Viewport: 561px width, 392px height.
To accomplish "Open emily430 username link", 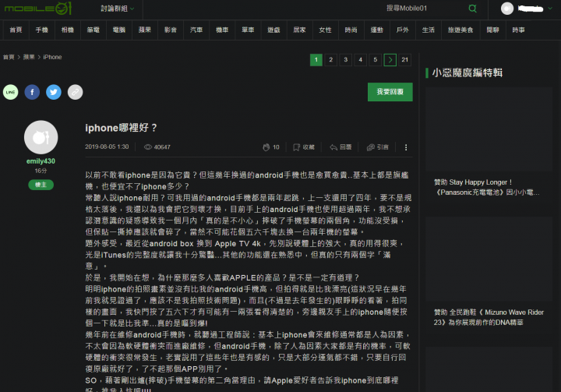I will [x=41, y=161].
